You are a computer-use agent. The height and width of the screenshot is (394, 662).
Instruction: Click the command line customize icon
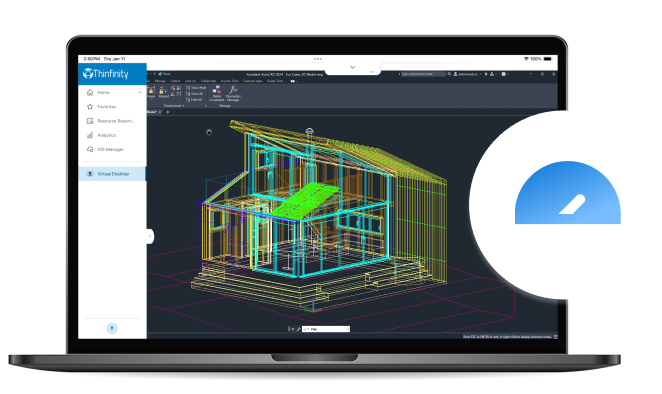tap(298, 329)
